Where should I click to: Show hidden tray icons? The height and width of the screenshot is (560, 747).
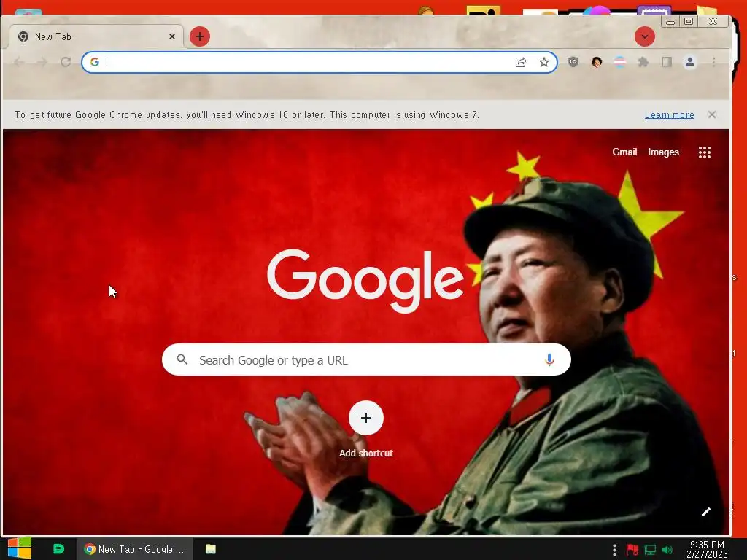[x=614, y=550]
